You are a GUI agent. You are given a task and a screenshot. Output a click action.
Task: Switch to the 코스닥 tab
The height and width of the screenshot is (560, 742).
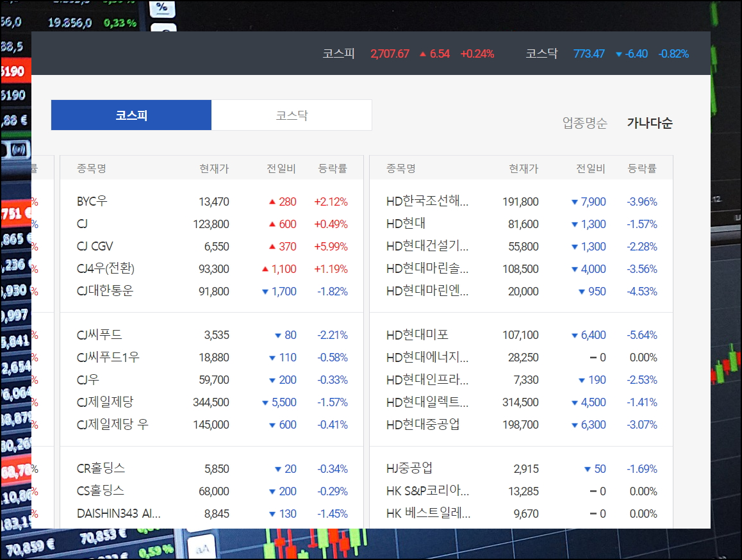pyautogui.click(x=292, y=115)
